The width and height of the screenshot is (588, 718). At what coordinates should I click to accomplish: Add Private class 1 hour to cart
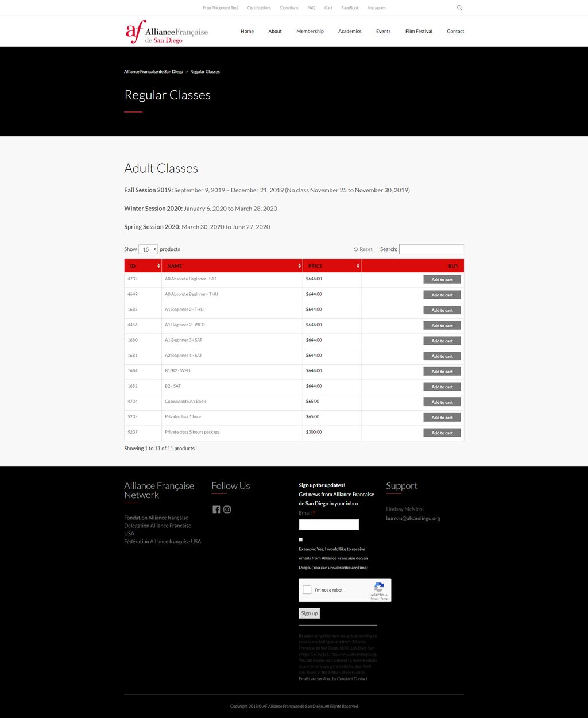(x=442, y=417)
